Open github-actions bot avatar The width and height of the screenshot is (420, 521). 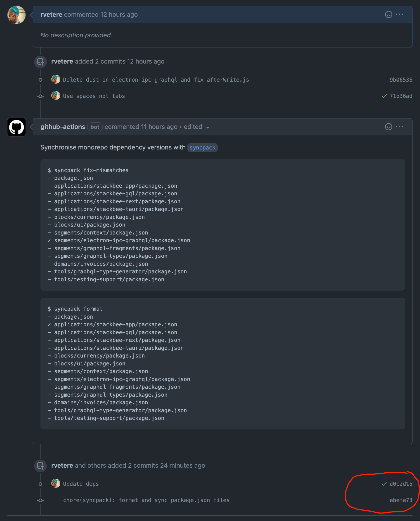pyautogui.click(x=17, y=127)
